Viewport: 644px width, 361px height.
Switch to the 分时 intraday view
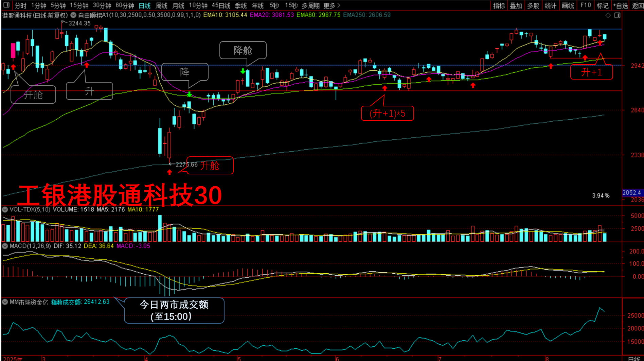(x=20, y=5)
